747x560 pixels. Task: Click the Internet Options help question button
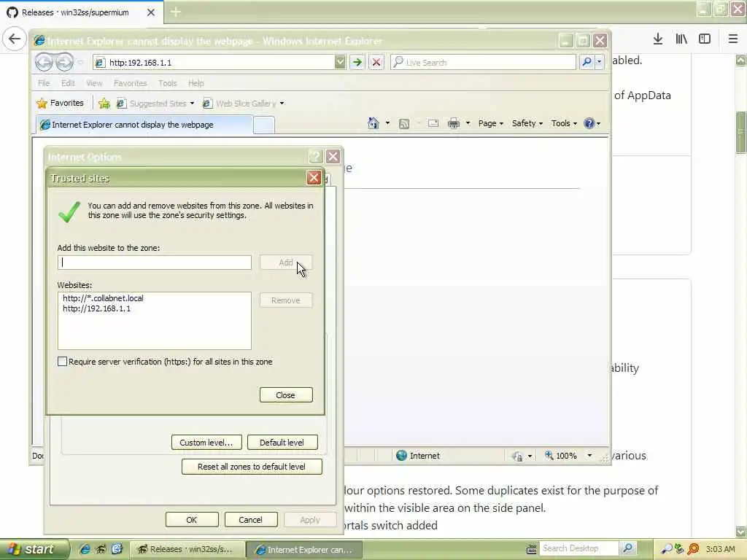(315, 157)
